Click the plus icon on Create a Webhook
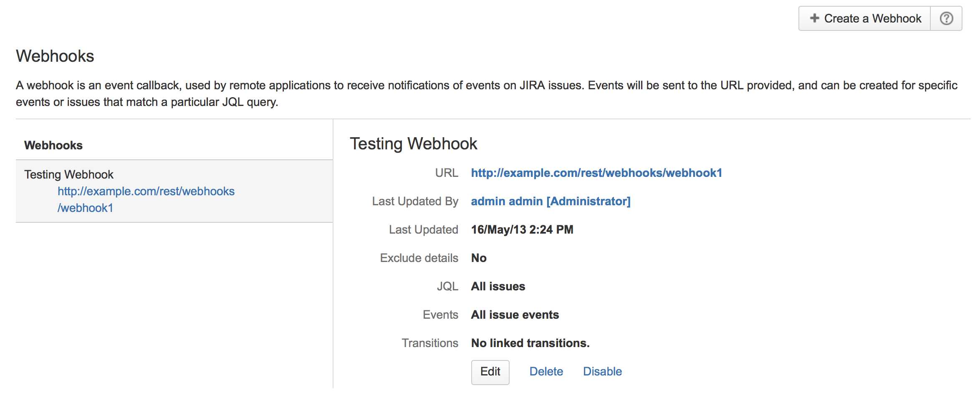Image resolution: width=980 pixels, height=413 pixels. pyautogui.click(x=814, y=18)
